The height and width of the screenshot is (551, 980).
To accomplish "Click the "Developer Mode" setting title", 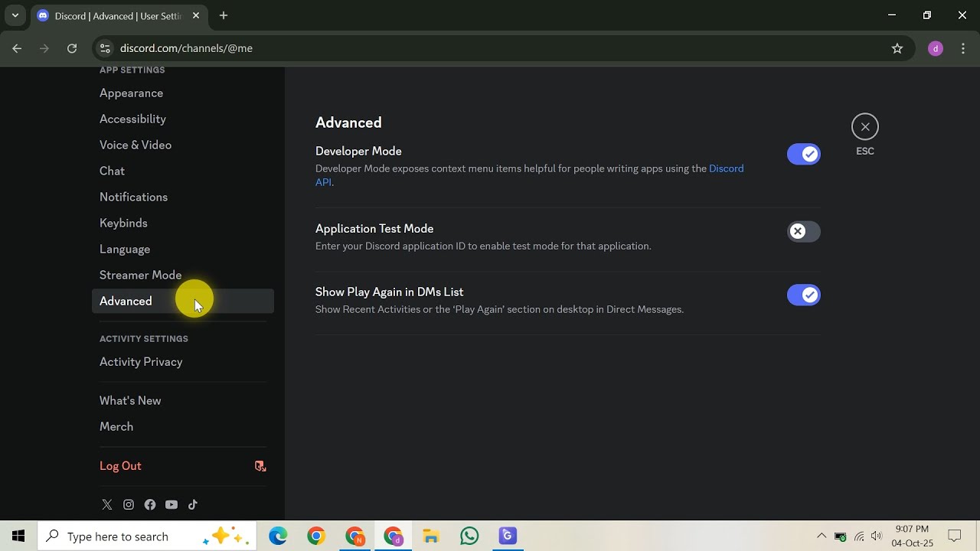I will pos(358,152).
